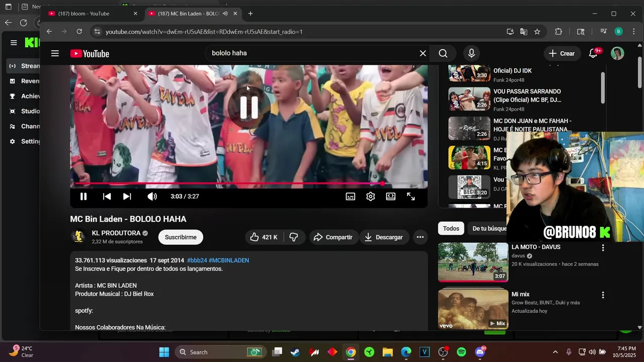The height and width of the screenshot is (362, 644).
Task: Download the video via Descargar
Action: 383,237
